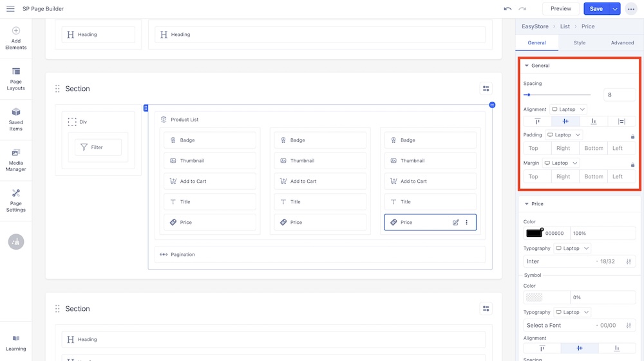Switch to the Style tab
Viewport: 644px width, 361px height.
(x=580, y=43)
